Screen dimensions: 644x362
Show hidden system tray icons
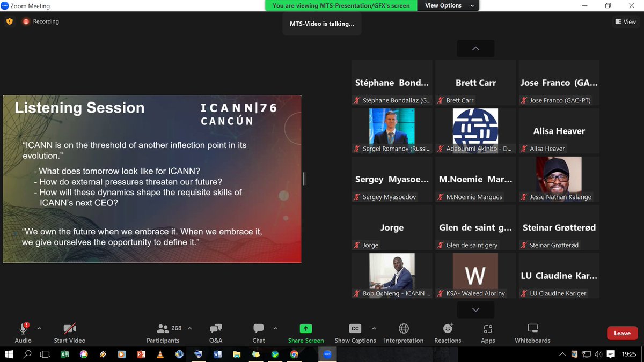click(562, 354)
